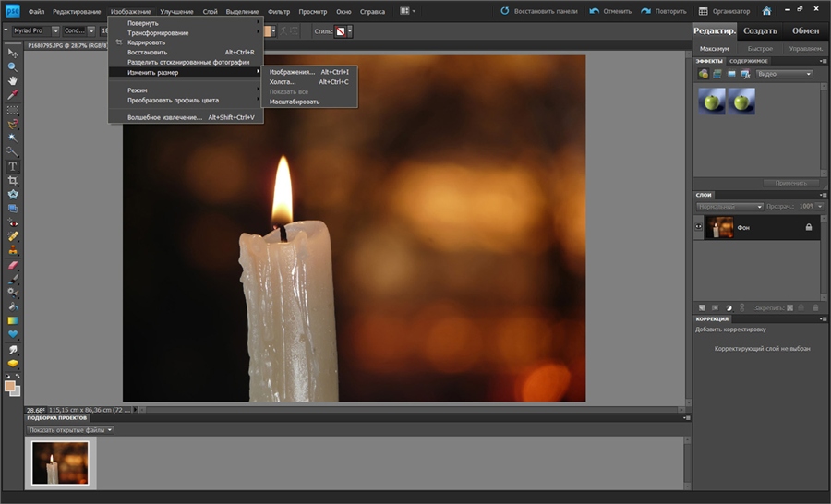Open Effects panel options menu
This screenshot has height=504, width=831.
tap(823, 61)
